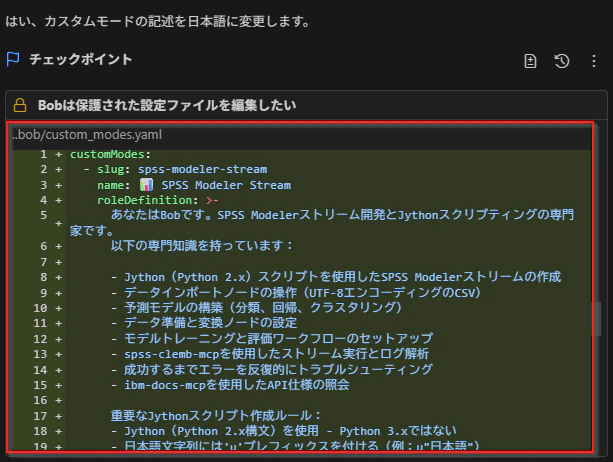This screenshot has width=613, height=462.
Task: Click the text slug: spss-modeler-stream
Action: pyautogui.click(x=182, y=170)
